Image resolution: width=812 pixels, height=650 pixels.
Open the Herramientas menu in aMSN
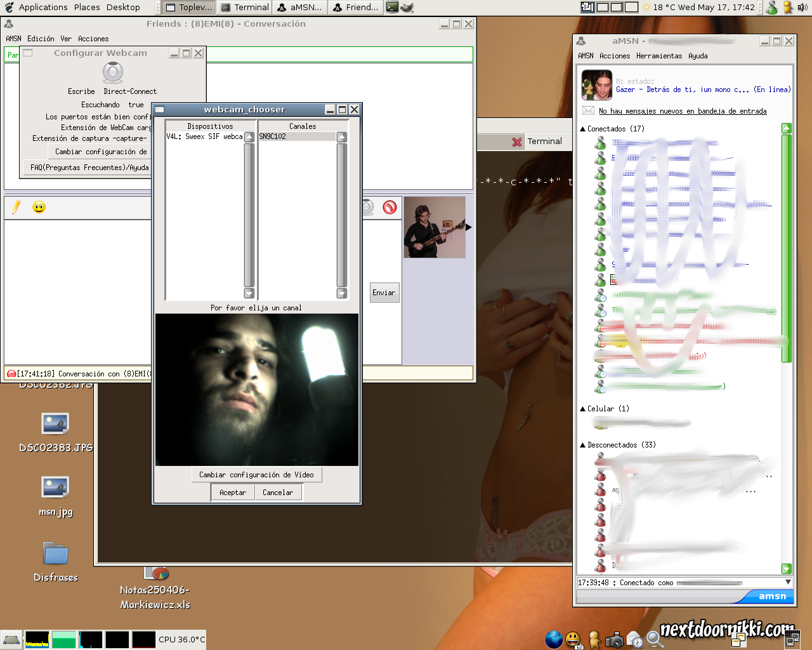pos(659,56)
